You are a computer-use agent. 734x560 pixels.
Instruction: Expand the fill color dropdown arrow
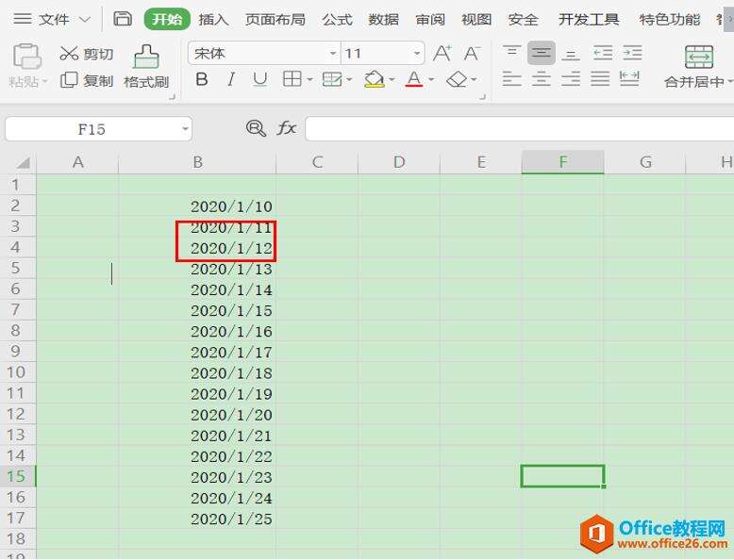pos(392,80)
